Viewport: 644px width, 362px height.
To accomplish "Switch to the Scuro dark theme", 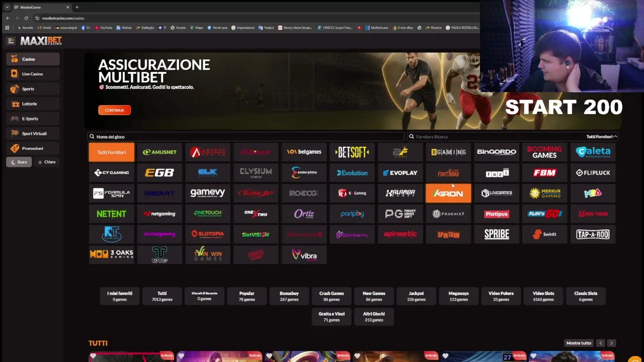I will (19, 162).
